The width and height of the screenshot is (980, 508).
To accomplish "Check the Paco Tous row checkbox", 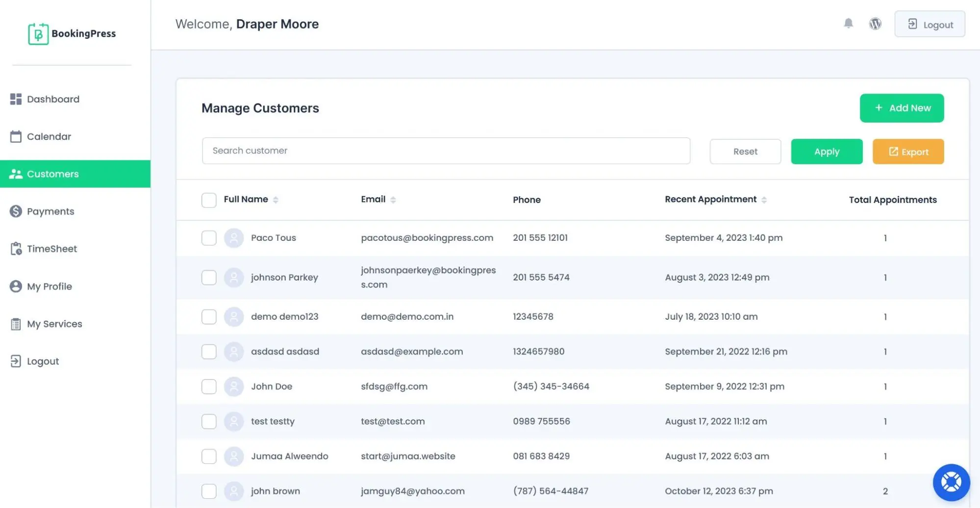I will coord(209,238).
